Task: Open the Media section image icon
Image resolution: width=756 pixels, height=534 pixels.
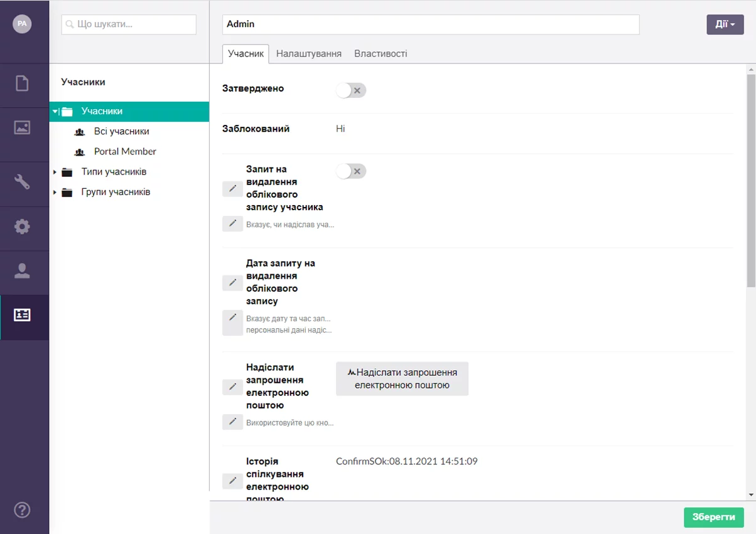Action: 22,127
